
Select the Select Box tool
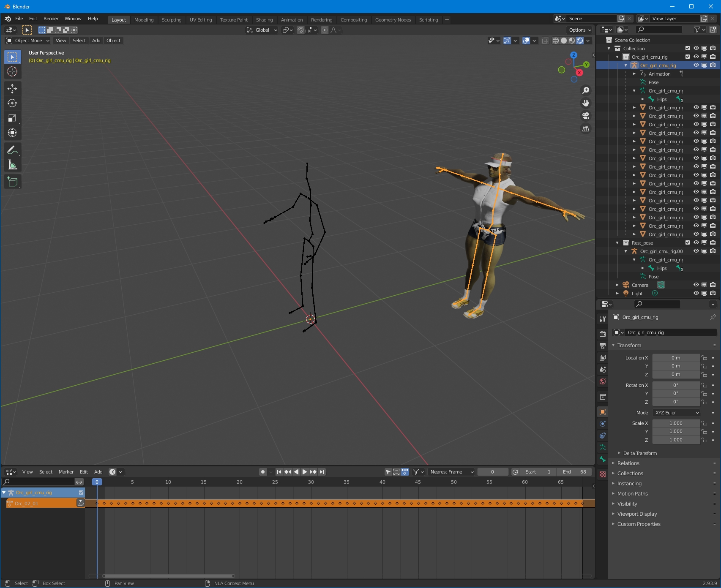tap(12, 57)
